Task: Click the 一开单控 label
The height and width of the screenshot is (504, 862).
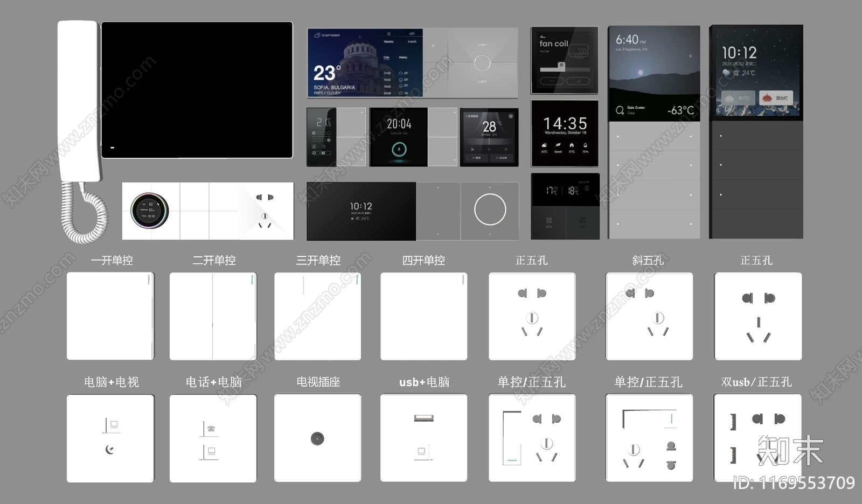Action: 112,260
